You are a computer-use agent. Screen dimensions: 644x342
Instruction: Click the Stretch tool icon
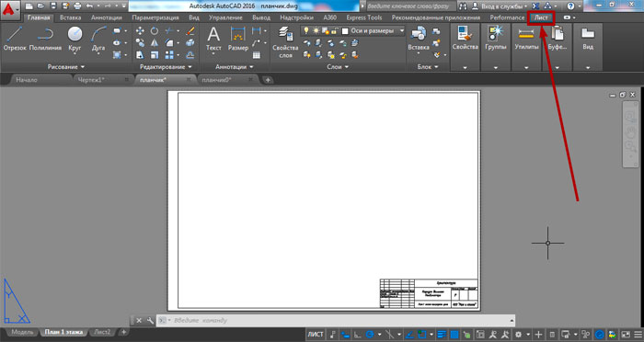coord(140,54)
